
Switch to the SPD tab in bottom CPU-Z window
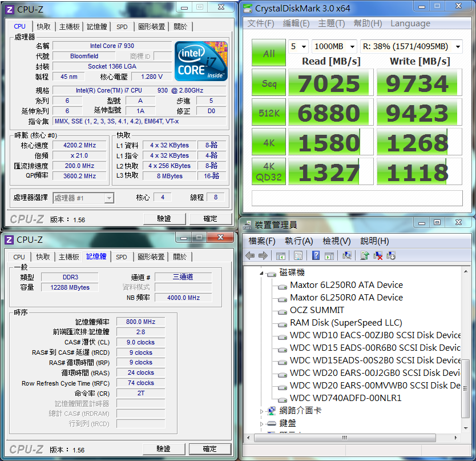pos(122,257)
